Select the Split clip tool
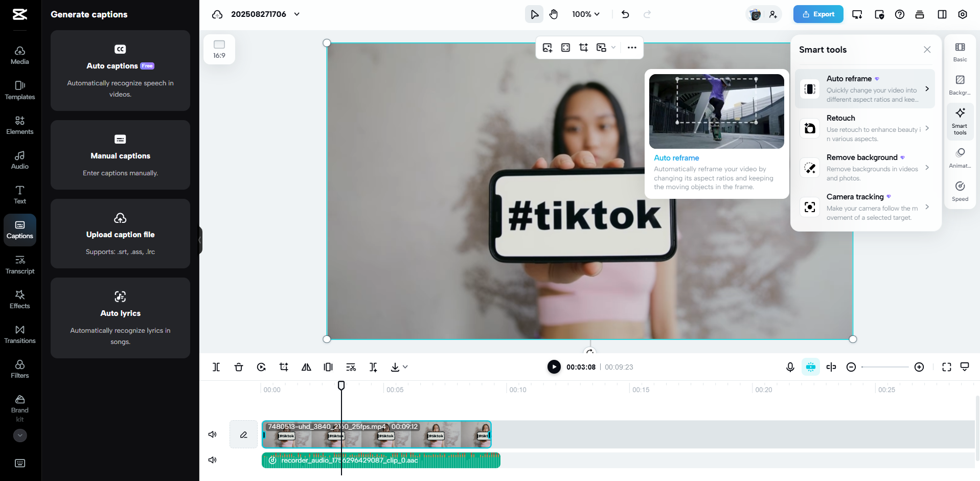980x481 pixels. (216, 367)
